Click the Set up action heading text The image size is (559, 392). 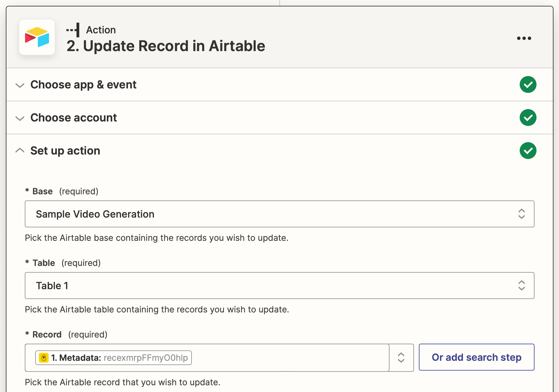65,151
